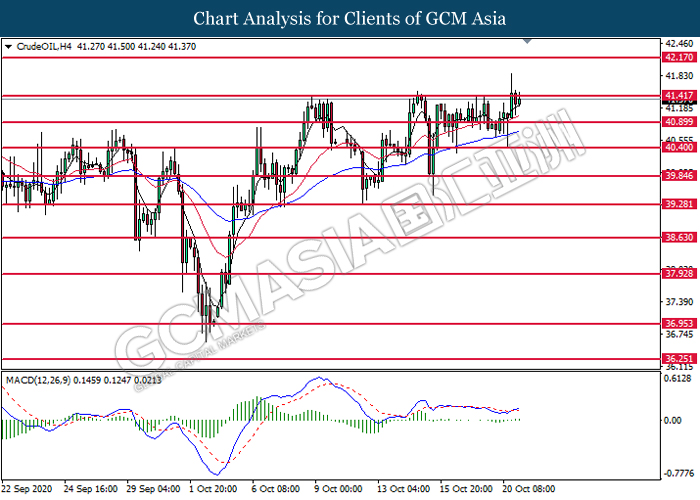700x500 pixels.
Task: Click the 42.460 price axis value
Action: (679, 44)
